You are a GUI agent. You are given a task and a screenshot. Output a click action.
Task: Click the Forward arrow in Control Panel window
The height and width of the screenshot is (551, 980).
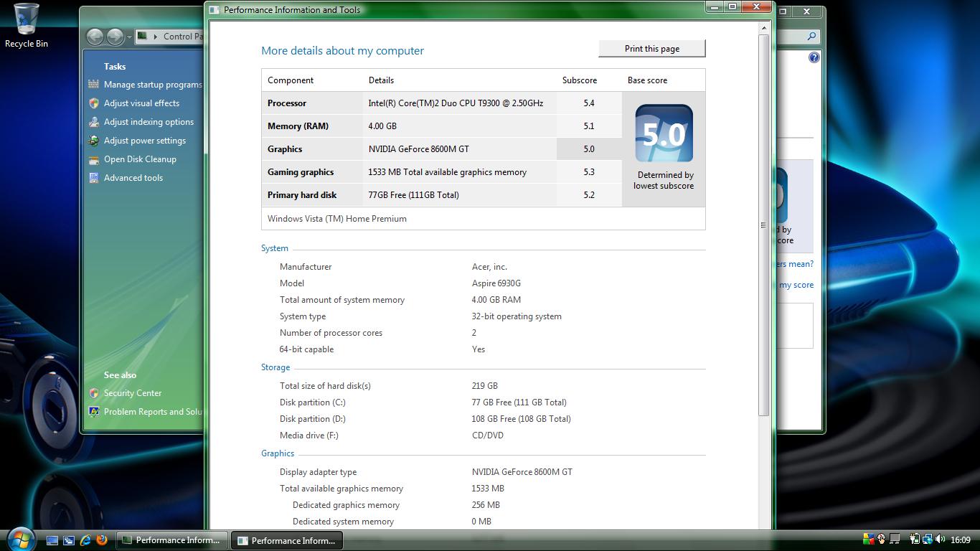click(x=114, y=36)
